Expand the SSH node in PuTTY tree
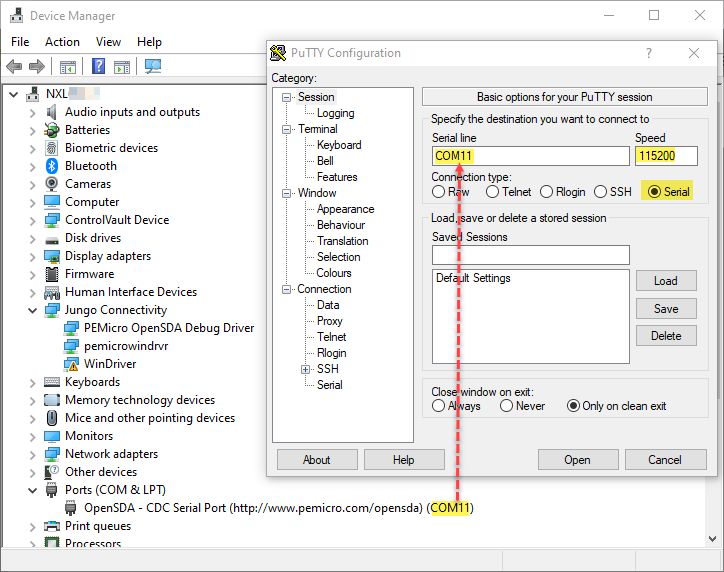 coord(305,369)
